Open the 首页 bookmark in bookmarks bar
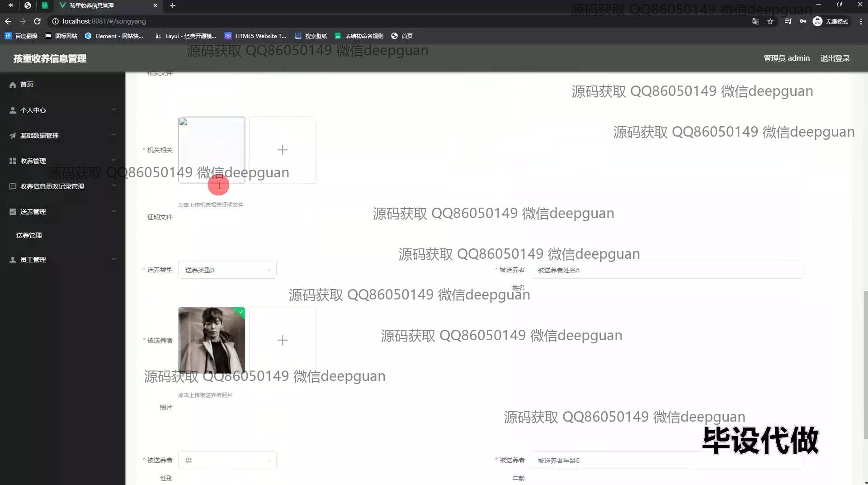 click(402, 36)
